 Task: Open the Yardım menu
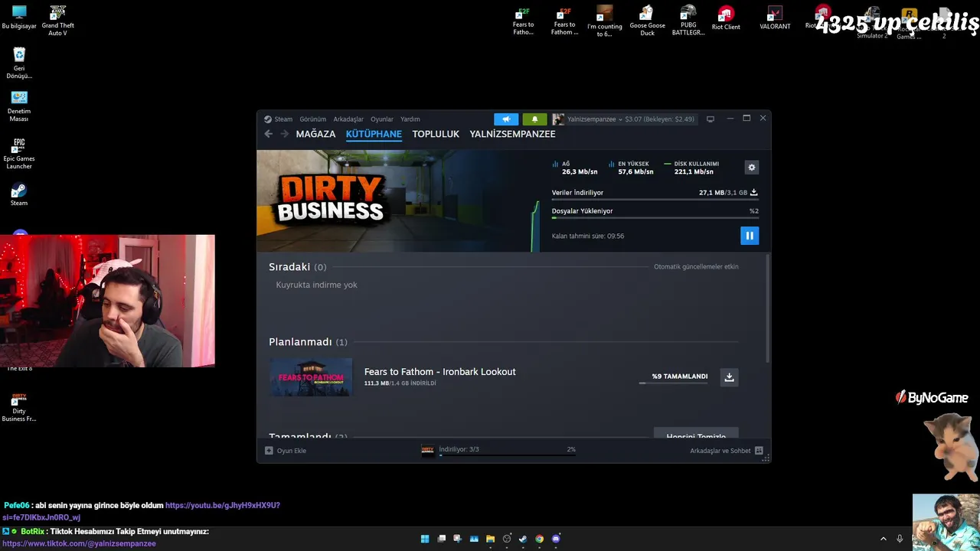[x=410, y=119]
